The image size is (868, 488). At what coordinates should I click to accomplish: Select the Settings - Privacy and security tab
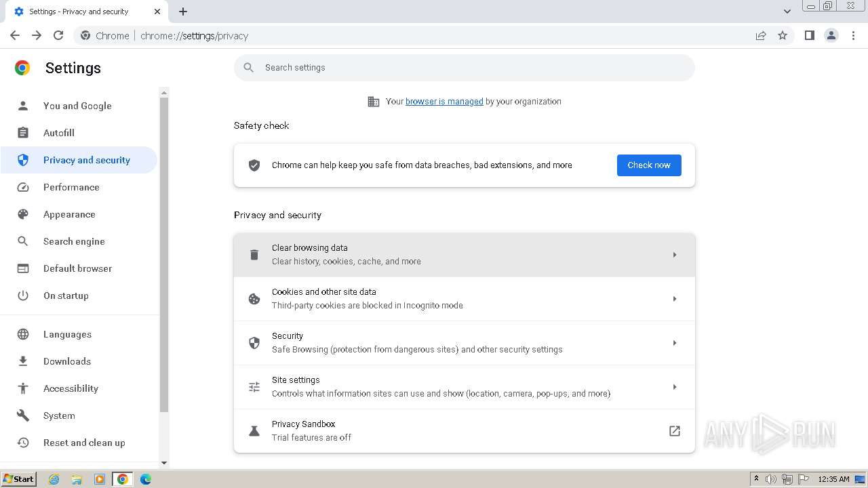click(x=85, y=12)
